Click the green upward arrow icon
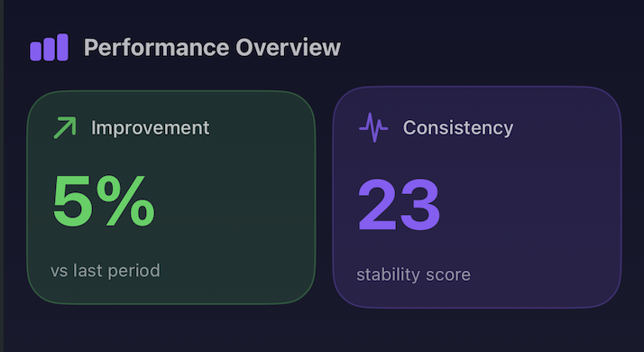644x352 pixels. [65, 127]
